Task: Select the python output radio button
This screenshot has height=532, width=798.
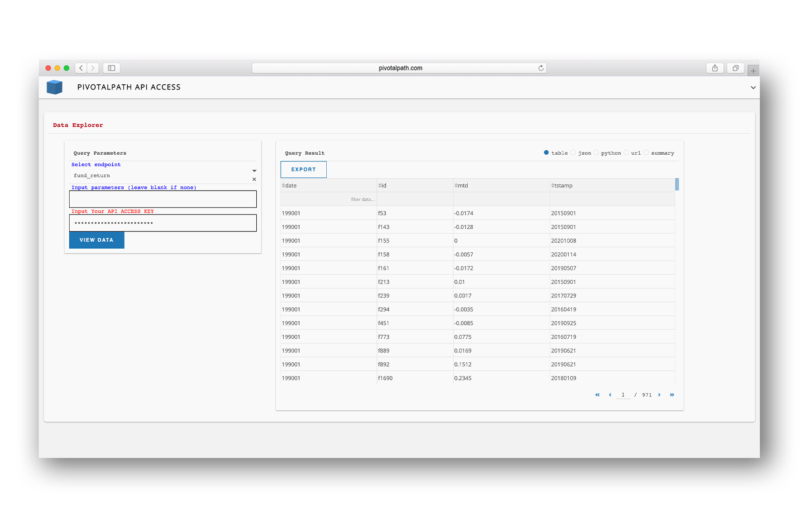Action: coord(596,153)
